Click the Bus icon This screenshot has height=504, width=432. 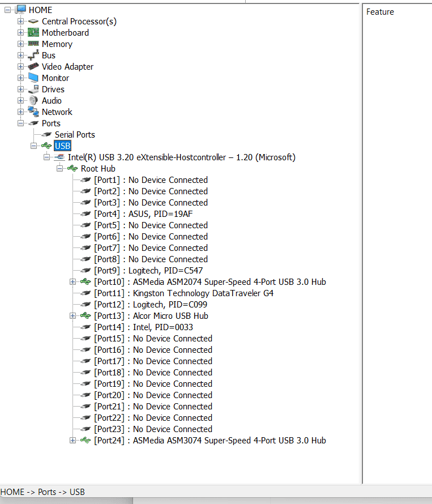click(33, 55)
